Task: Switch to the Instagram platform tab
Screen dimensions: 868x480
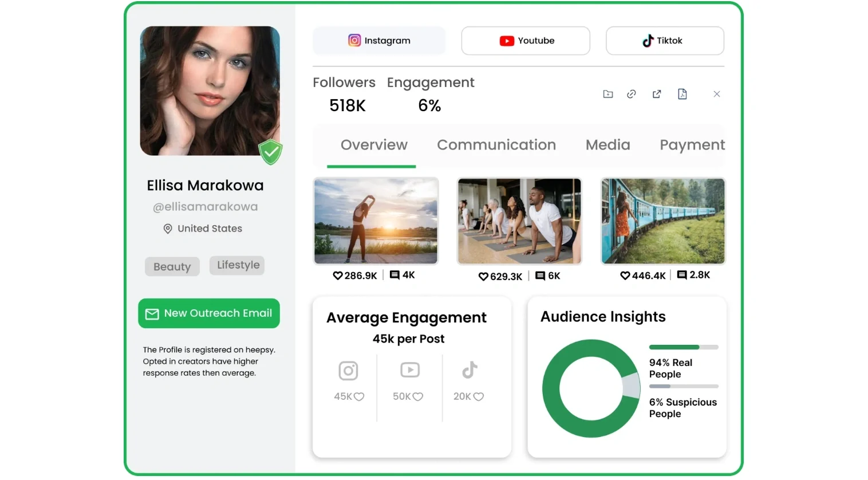Action: (x=379, y=41)
